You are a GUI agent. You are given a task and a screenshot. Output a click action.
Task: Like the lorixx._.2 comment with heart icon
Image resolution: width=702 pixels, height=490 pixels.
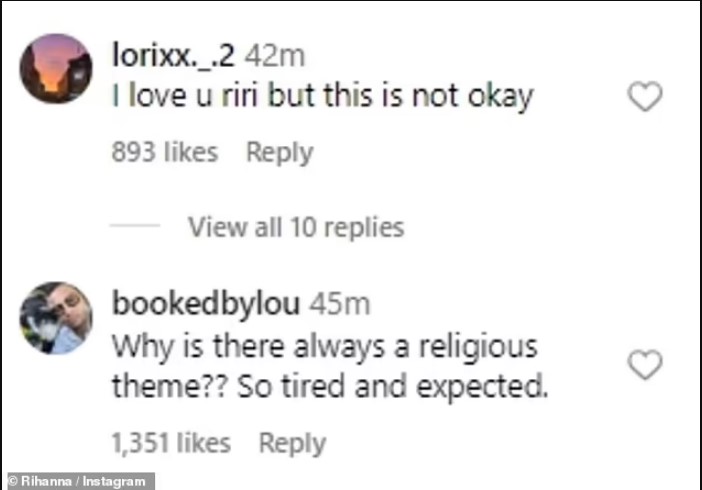pos(645,96)
